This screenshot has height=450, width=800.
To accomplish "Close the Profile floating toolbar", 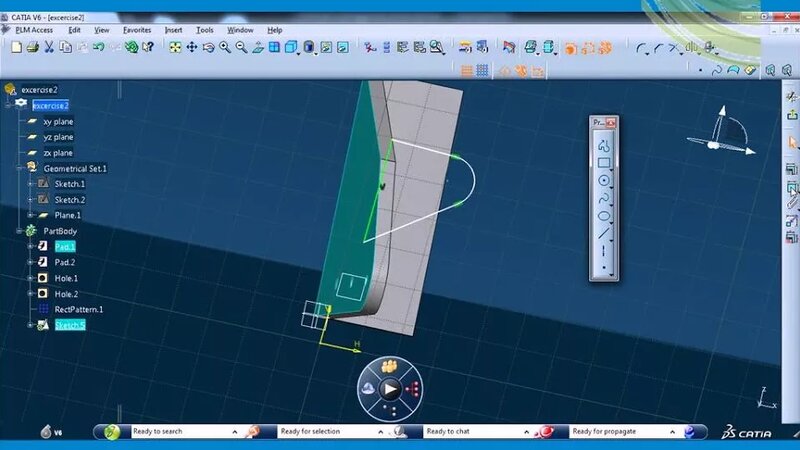I will (x=611, y=122).
